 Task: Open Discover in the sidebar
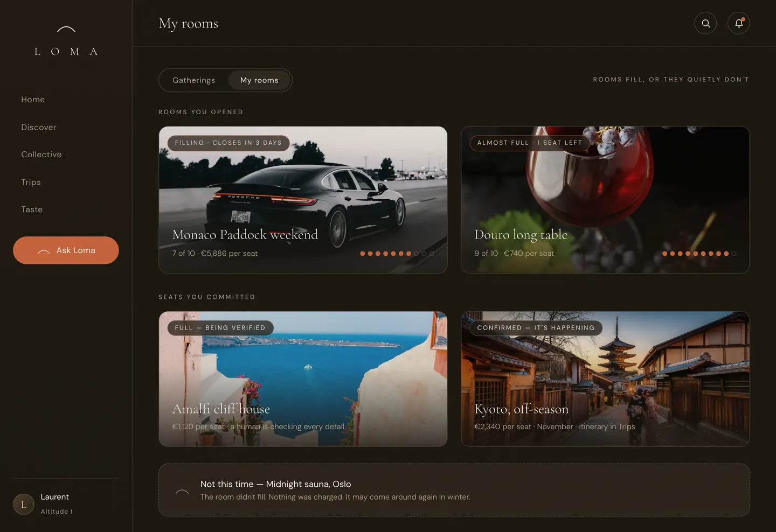[x=39, y=128]
